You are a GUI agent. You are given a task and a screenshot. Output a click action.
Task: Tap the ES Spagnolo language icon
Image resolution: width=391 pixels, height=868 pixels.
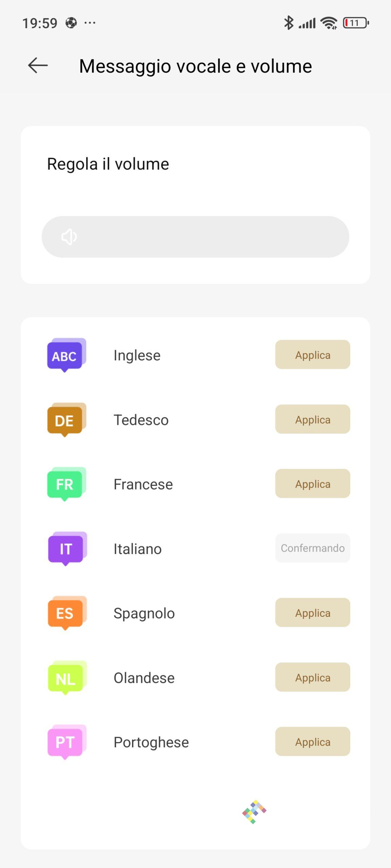coord(67,613)
